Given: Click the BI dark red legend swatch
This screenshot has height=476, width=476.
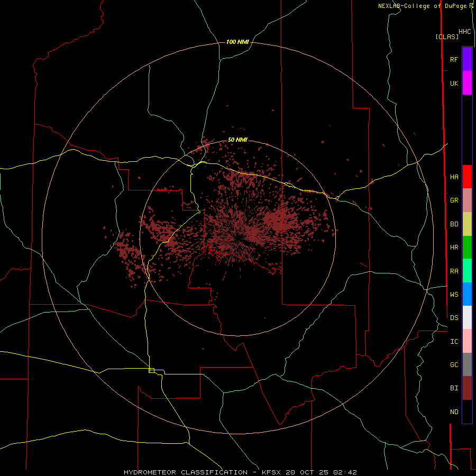Looking at the screenshot, I should pos(467,388).
